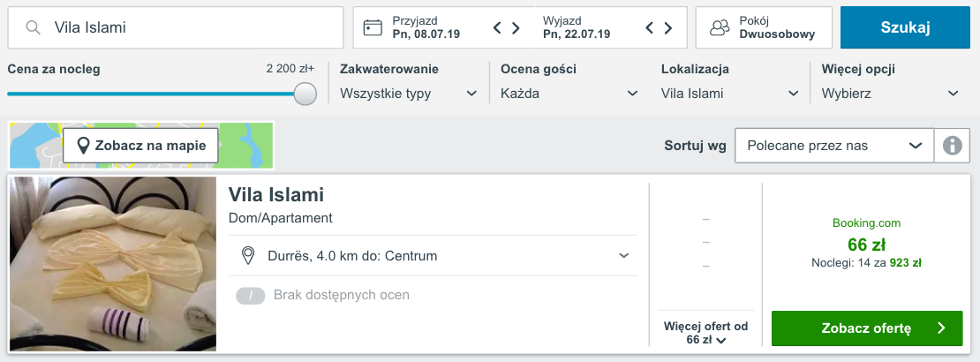Move check-out date back one day

[650, 27]
